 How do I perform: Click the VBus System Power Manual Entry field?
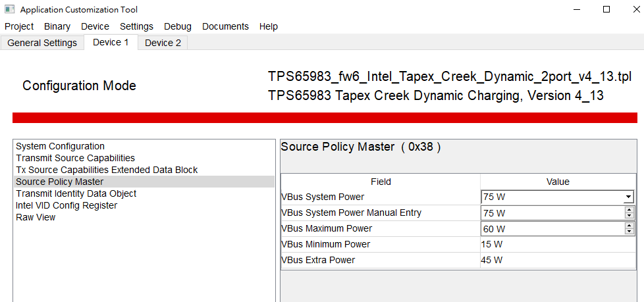coord(552,213)
